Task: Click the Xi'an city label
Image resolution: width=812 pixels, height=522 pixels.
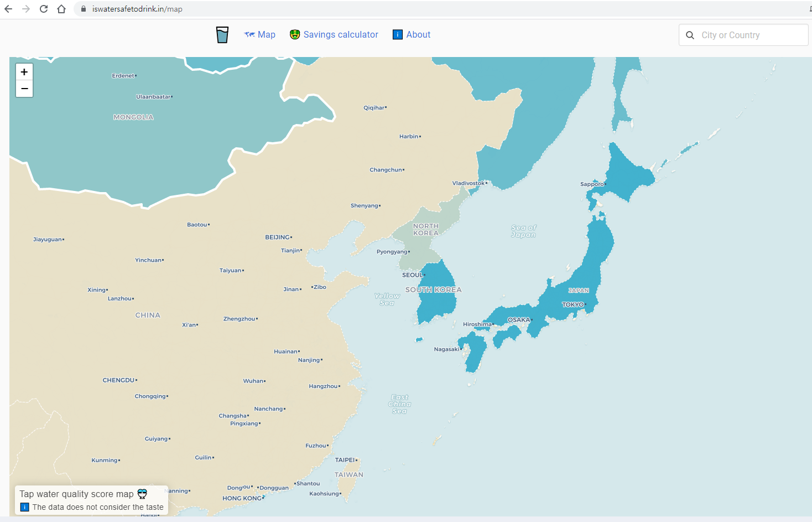Action: 189,324
